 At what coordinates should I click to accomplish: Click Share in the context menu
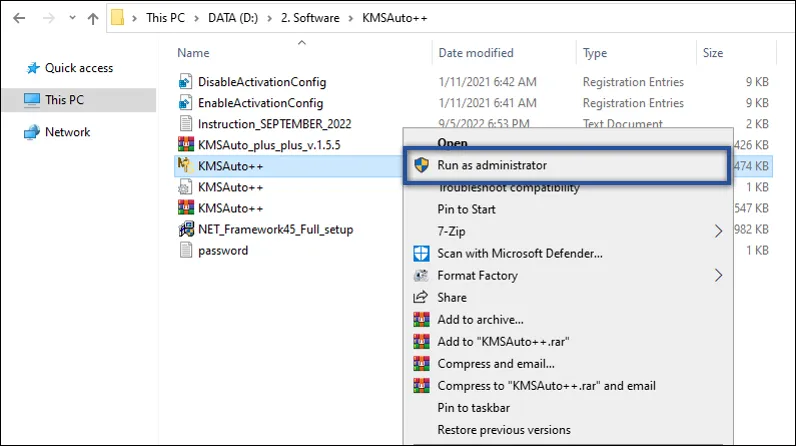pos(452,297)
